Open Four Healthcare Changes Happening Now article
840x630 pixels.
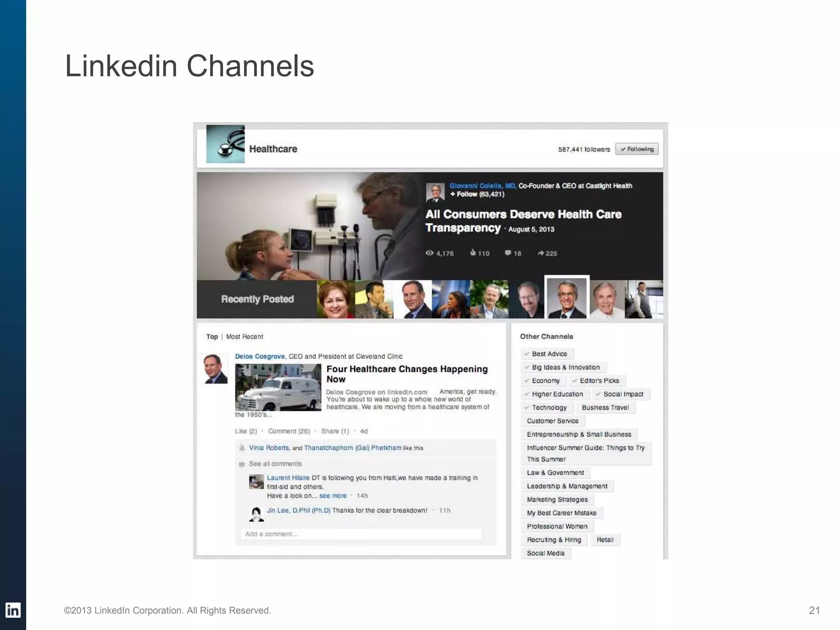tap(407, 374)
